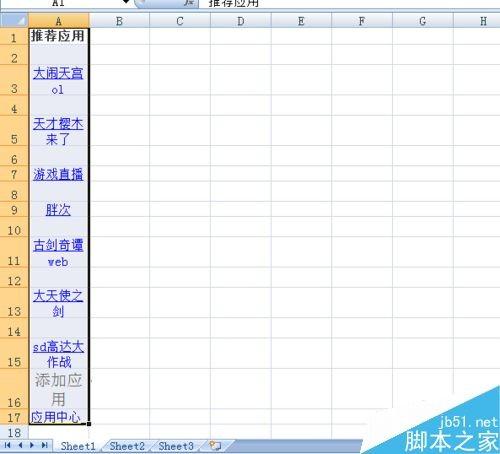The image size is (500, 454).
Task: Select row 7 header
Action: click(x=14, y=174)
